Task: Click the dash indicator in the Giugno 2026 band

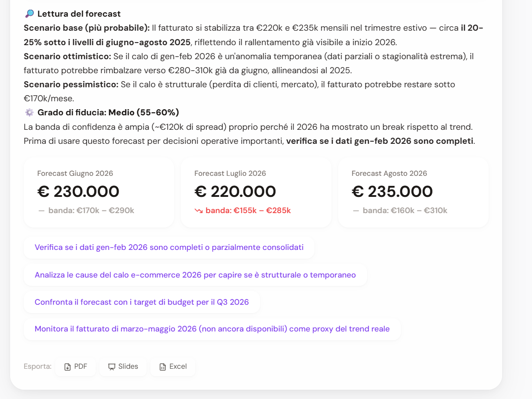Action: point(41,211)
